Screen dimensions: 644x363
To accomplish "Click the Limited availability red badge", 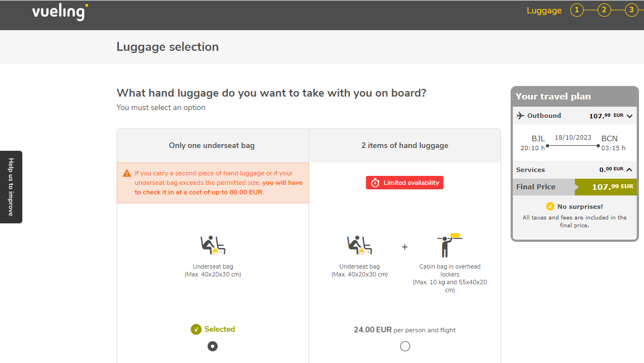I will click(405, 183).
